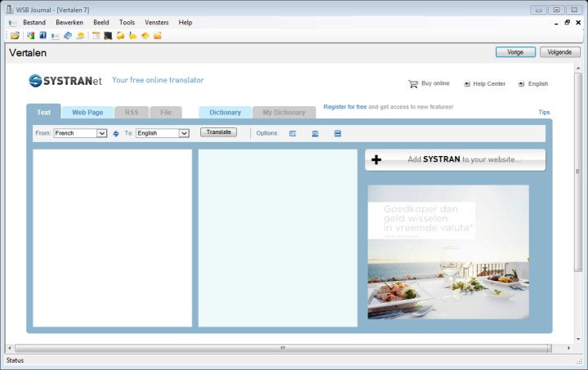
Task: Switch to the Web Page tab
Action: tap(87, 112)
